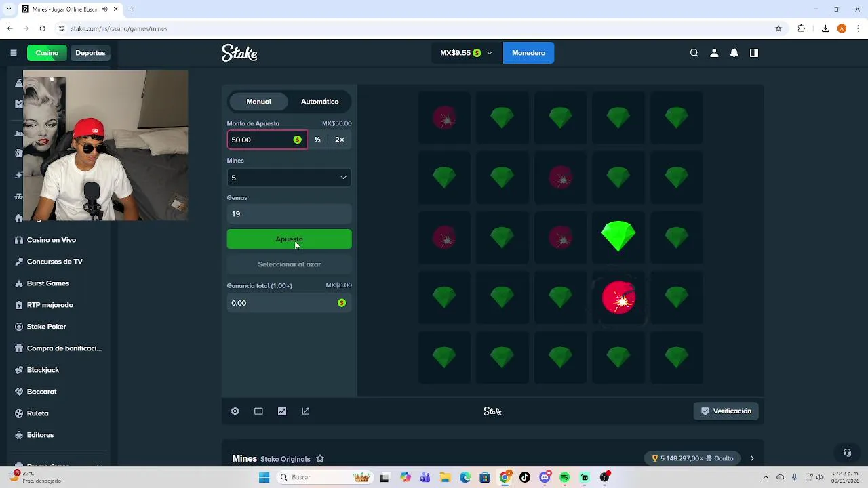Click the Ruleta wheel icon in sidebar
This screenshot has height=488, width=868.
19,413
